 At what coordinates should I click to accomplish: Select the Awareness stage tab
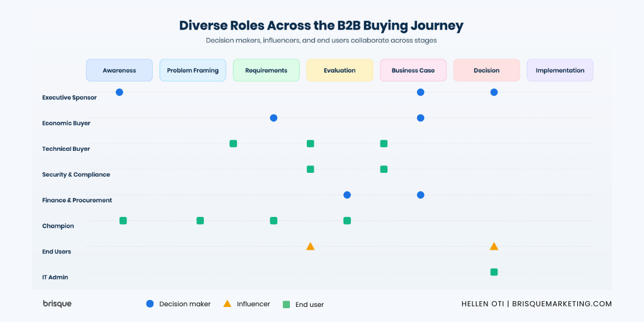tap(119, 70)
